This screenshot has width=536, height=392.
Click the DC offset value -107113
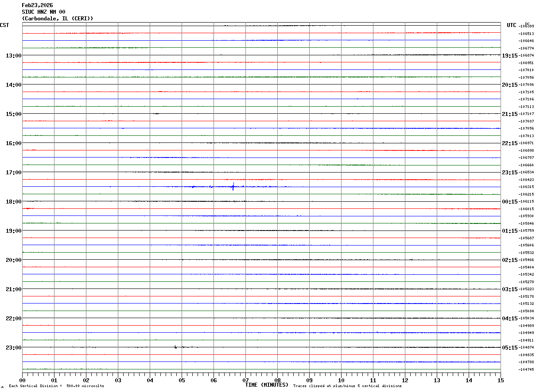pyautogui.click(x=526, y=107)
